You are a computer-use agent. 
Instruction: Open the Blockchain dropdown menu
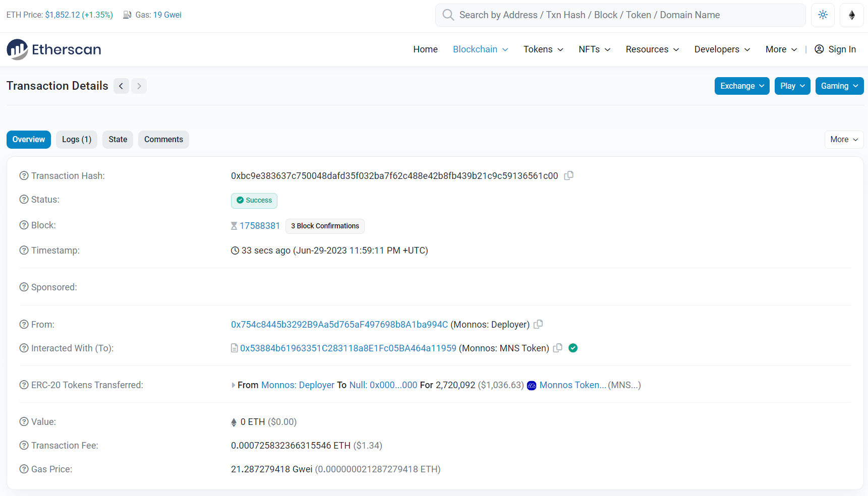[x=480, y=49]
